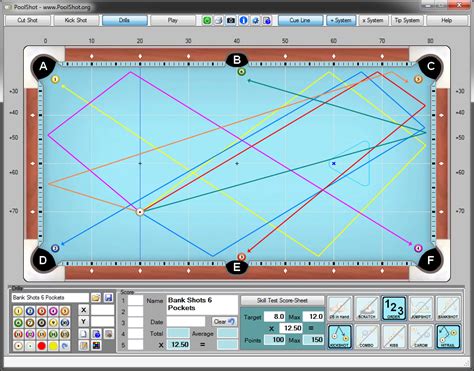The width and height of the screenshot is (474, 371).
Task: Click the purple 4 ball near pocket F
Action: click(418, 248)
